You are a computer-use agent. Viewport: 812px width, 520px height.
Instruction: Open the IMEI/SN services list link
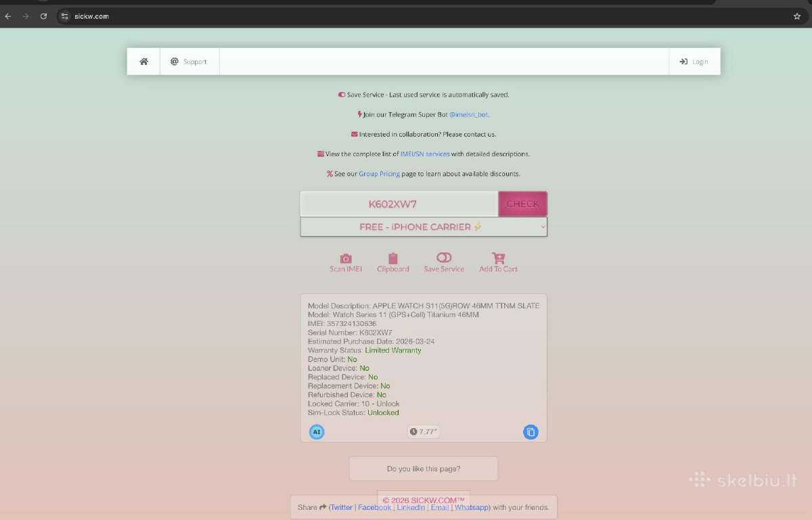tap(425, 154)
